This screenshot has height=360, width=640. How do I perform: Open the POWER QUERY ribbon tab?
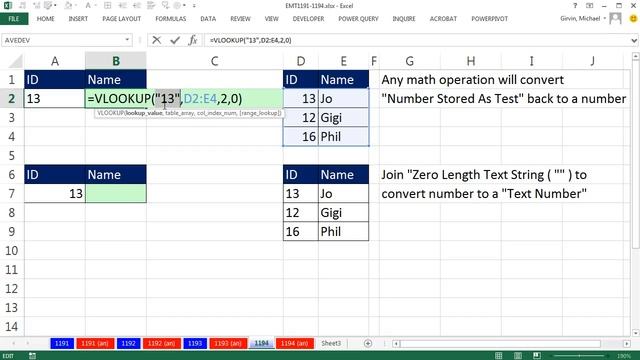click(x=358, y=19)
